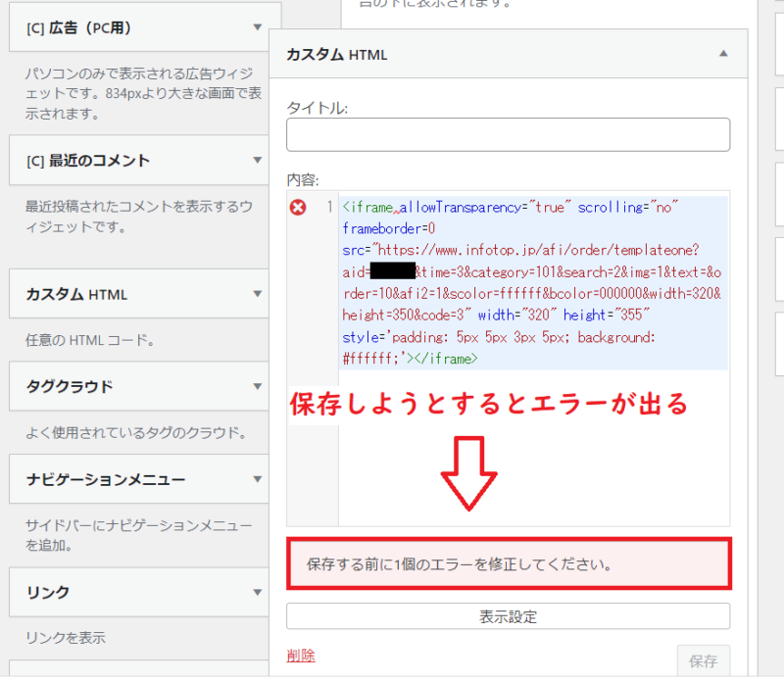Click the タイトル text field
The width and height of the screenshot is (784, 682).
[x=508, y=135]
